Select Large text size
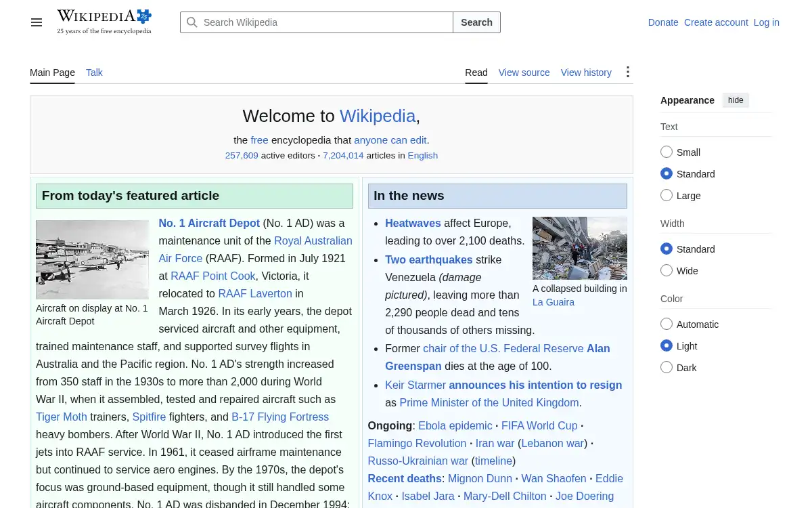812x508 pixels. pos(667,196)
